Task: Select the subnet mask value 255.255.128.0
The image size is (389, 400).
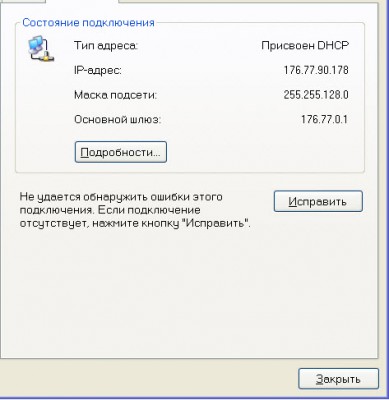Action: coord(316,95)
